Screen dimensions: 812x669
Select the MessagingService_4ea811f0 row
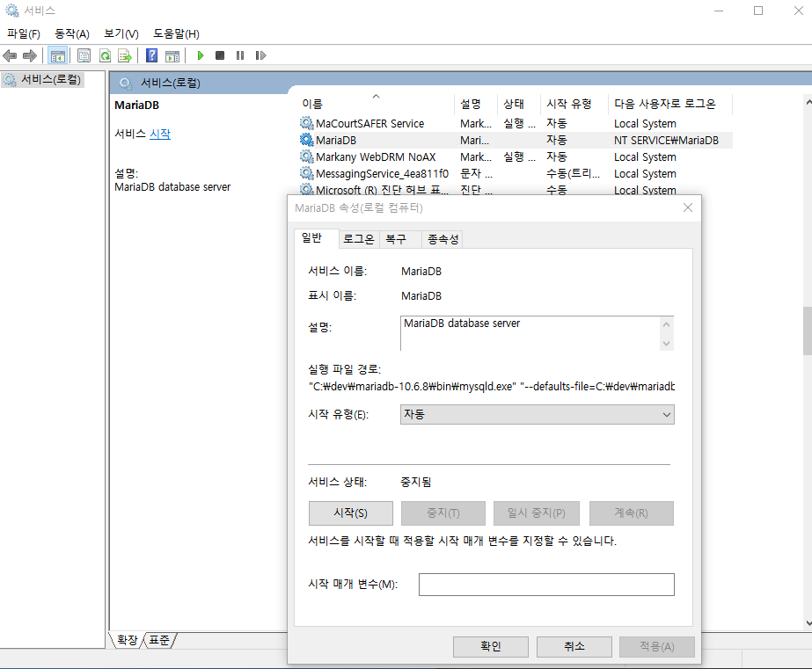pos(516,173)
